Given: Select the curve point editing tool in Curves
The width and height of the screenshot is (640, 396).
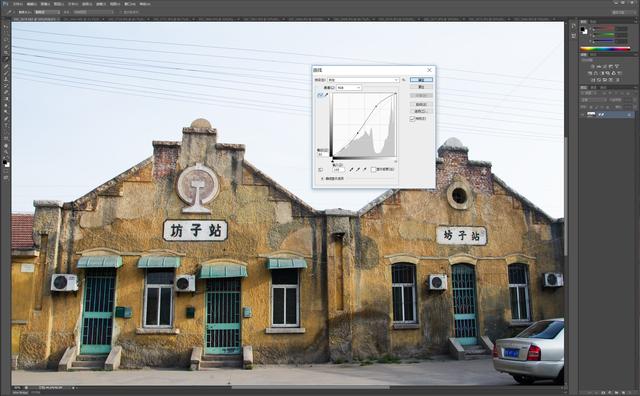Looking at the screenshot, I should click(320, 95).
